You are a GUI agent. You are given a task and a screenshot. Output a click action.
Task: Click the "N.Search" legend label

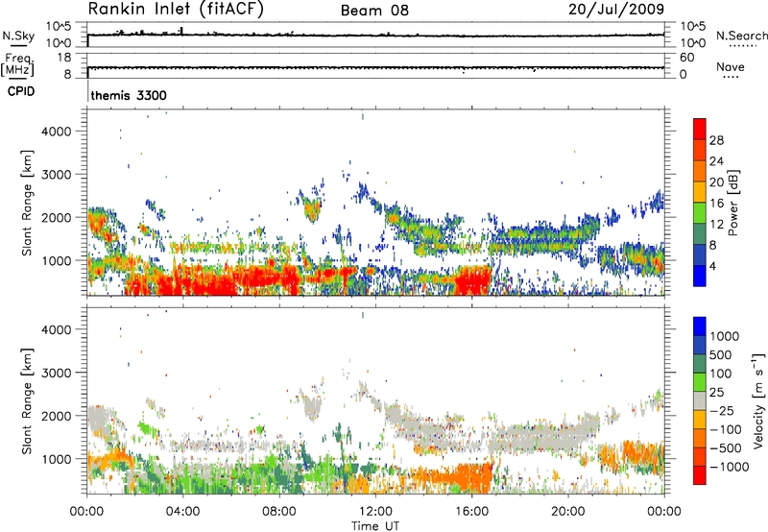click(741, 36)
